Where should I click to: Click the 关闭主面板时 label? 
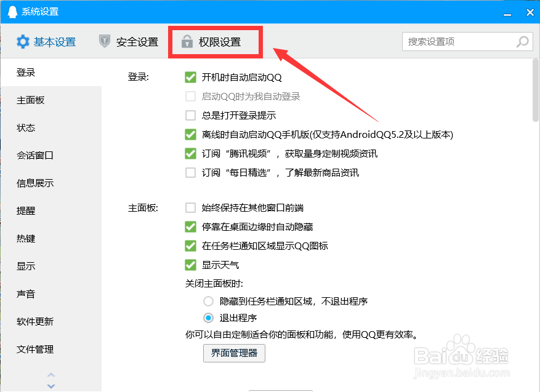click(x=214, y=284)
